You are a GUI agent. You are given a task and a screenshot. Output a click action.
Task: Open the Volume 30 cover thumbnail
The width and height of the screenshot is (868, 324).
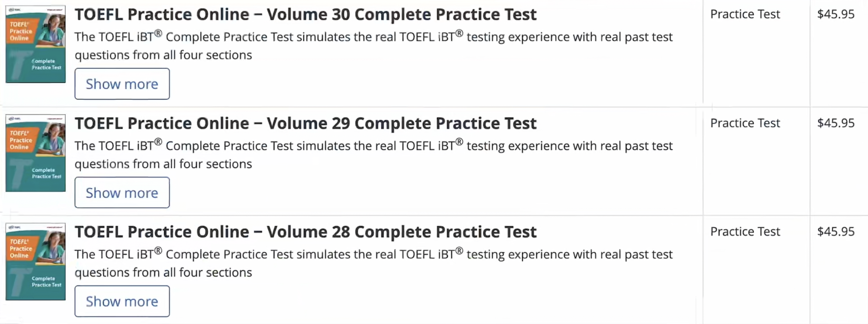[x=35, y=44]
